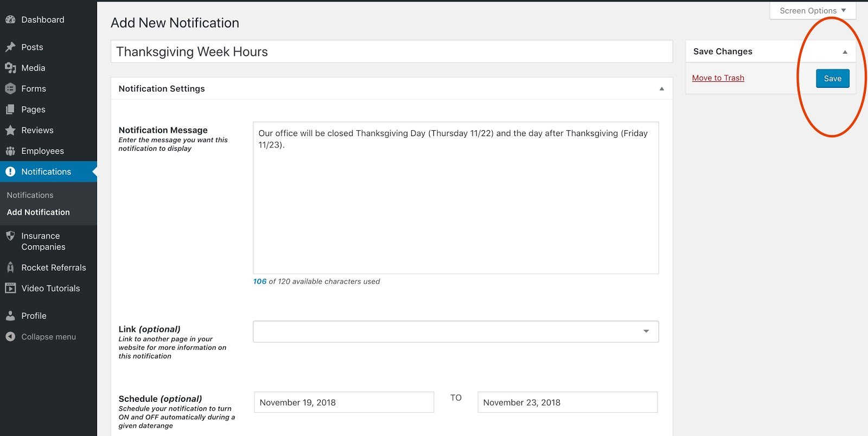Image resolution: width=868 pixels, height=436 pixels.
Task: Expand Screen Options panel
Action: click(812, 11)
